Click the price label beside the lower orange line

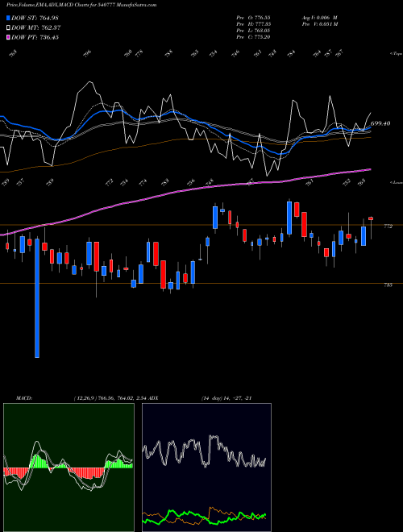(x=388, y=285)
